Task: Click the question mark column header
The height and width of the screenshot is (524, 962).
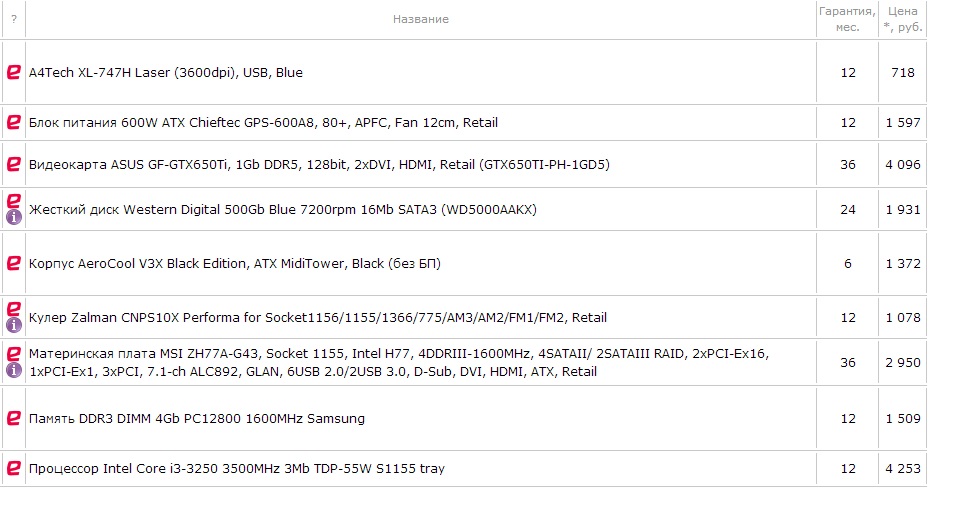Action: pos(13,19)
